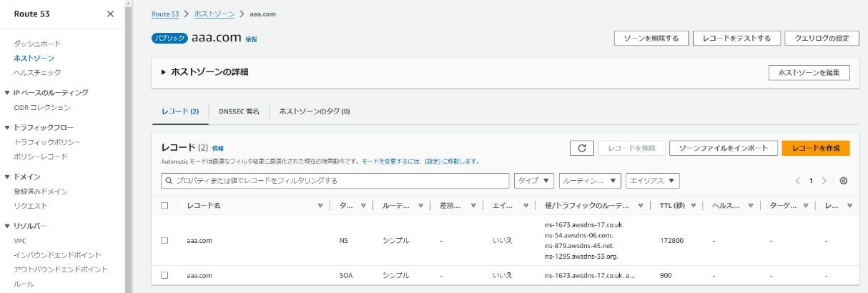Sort by the TTL (秒) column arrow

[x=692, y=206]
